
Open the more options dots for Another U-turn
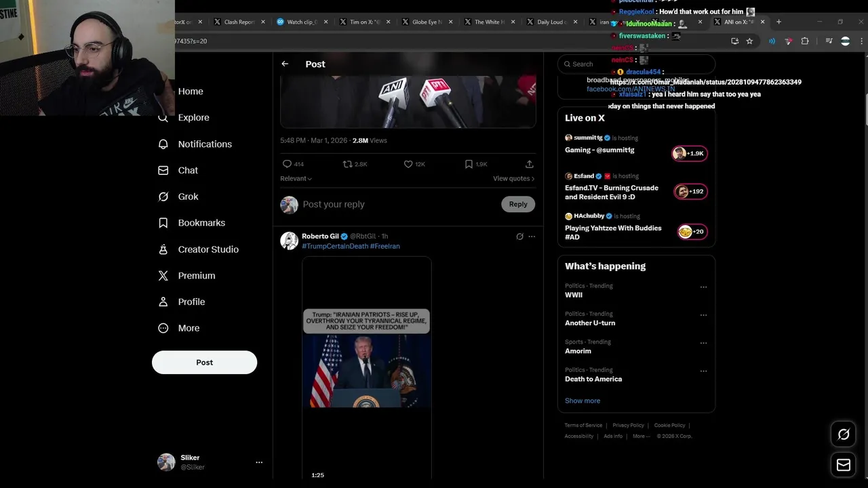click(703, 315)
